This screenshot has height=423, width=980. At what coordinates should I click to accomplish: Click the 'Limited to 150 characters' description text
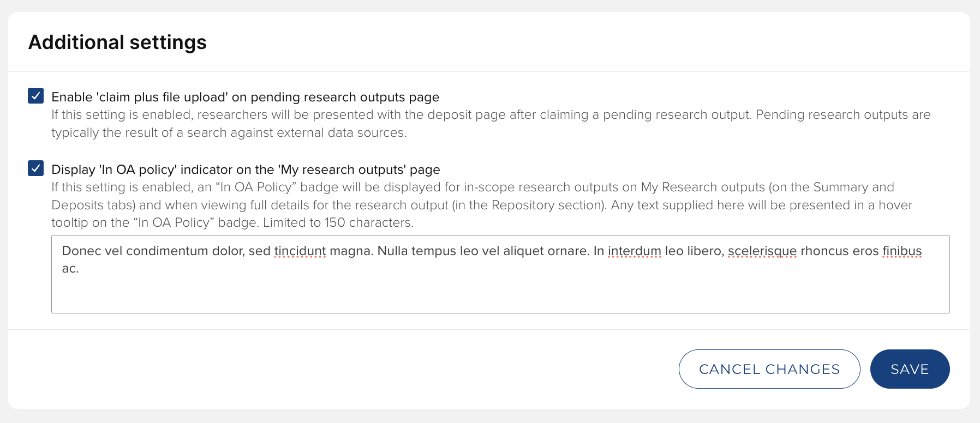(x=338, y=223)
